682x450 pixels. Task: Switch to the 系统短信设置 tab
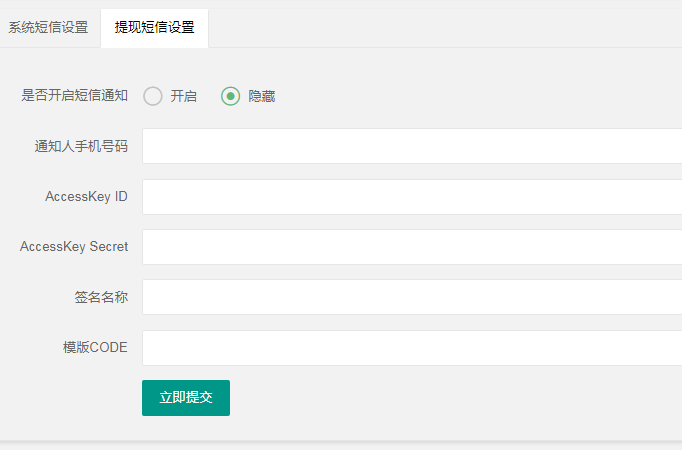point(48,28)
